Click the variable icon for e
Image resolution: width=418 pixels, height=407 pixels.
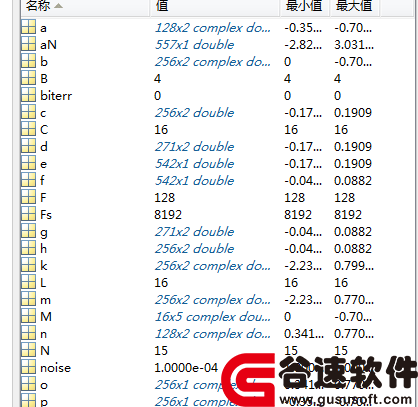click(28, 163)
